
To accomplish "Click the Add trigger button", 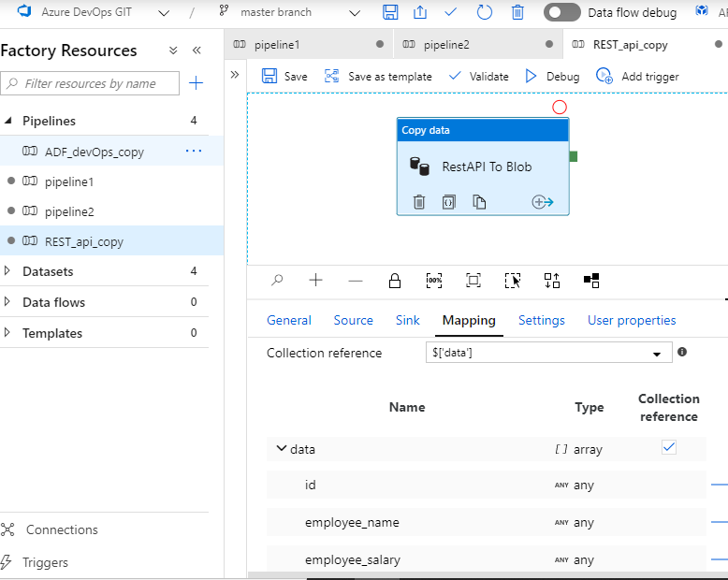I will point(637,76).
